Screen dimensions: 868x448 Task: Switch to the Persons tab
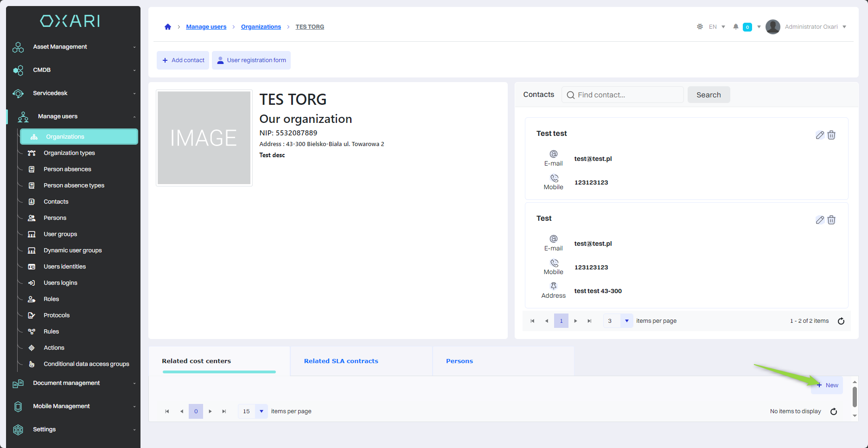459,361
